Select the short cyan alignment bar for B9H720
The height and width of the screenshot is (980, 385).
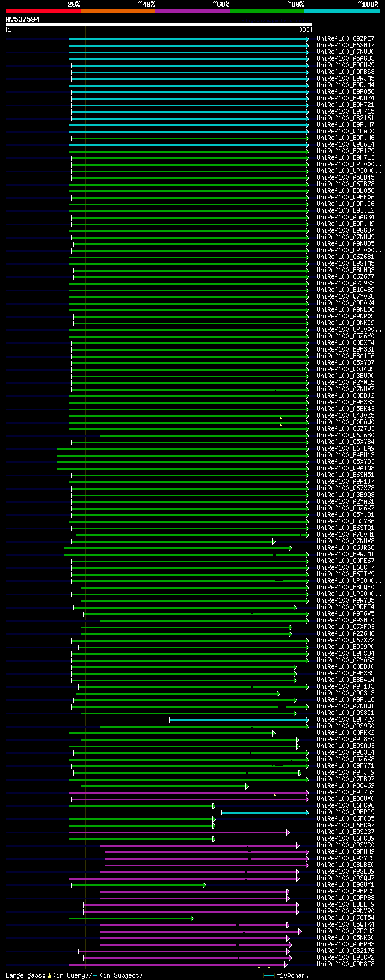(239, 720)
